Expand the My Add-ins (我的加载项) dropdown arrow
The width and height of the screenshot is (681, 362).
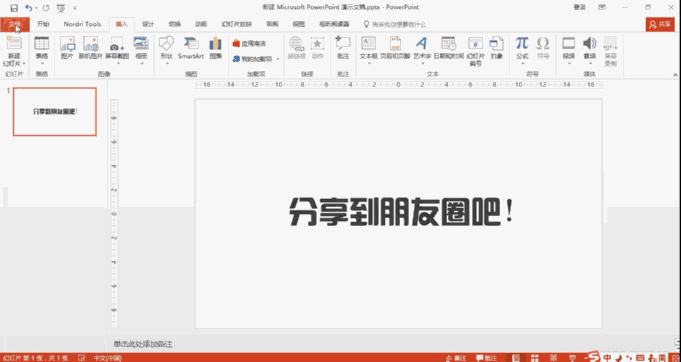pos(278,59)
